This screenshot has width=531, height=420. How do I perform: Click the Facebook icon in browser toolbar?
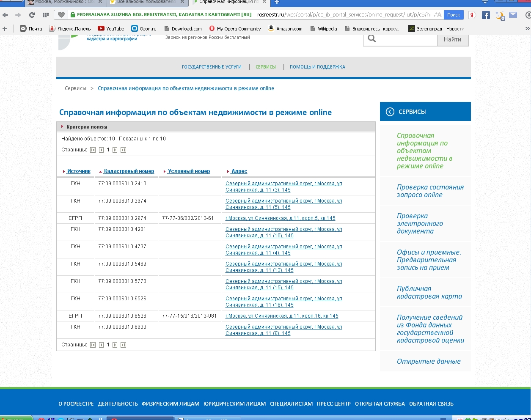coord(486,15)
